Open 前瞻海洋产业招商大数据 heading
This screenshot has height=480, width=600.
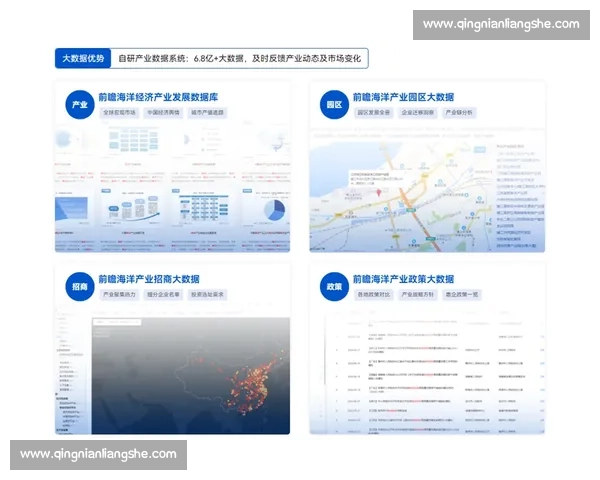click(149, 279)
